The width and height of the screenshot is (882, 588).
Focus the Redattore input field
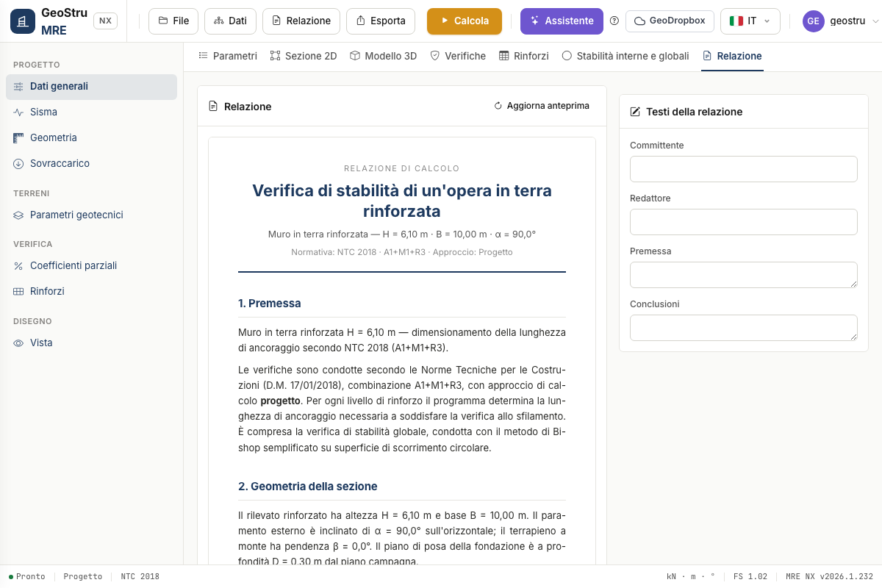pyautogui.click(x=744, y=222)
